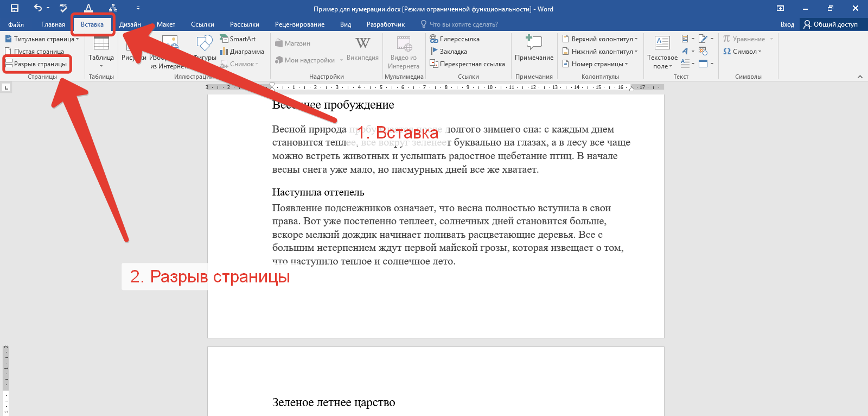
Task: Click Разрыв страницы
Action: tap(36, 64)
